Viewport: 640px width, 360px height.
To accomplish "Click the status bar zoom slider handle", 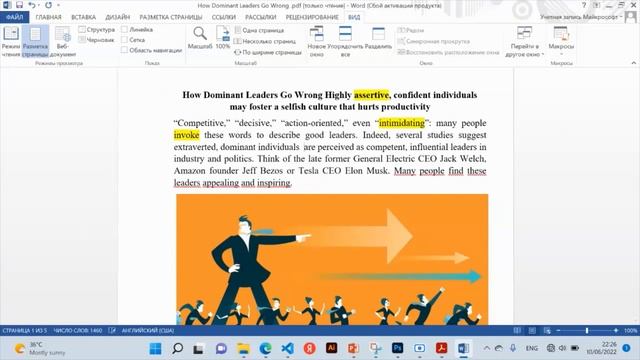I will [587, 330].
